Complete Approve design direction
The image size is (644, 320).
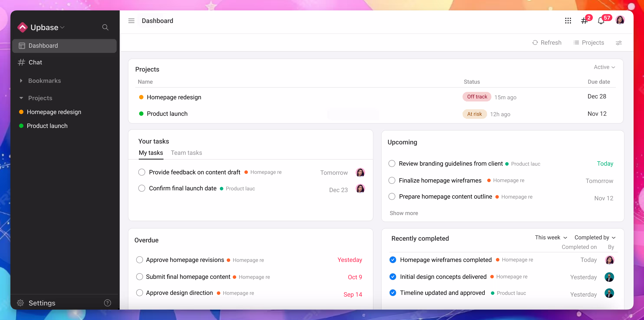[x=139, y=293]
